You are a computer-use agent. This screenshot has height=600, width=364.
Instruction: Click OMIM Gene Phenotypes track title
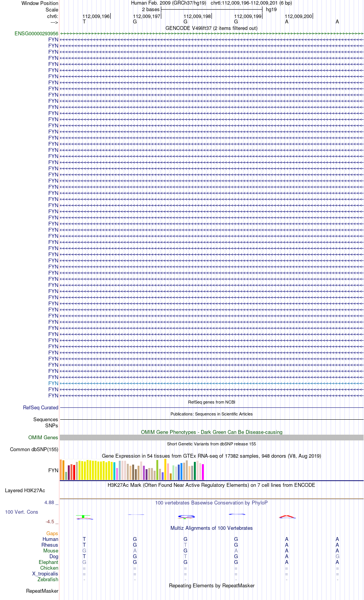(x=212, y=432)
